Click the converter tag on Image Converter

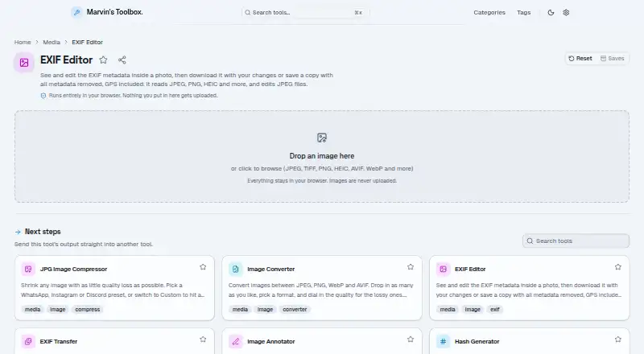click(295, 310)
